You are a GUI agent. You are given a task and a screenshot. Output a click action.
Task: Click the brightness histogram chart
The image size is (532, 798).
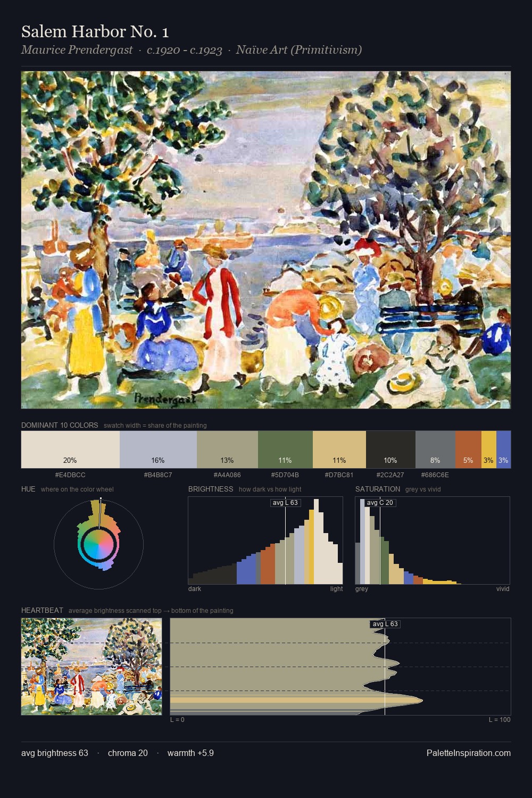pos(265,541)
